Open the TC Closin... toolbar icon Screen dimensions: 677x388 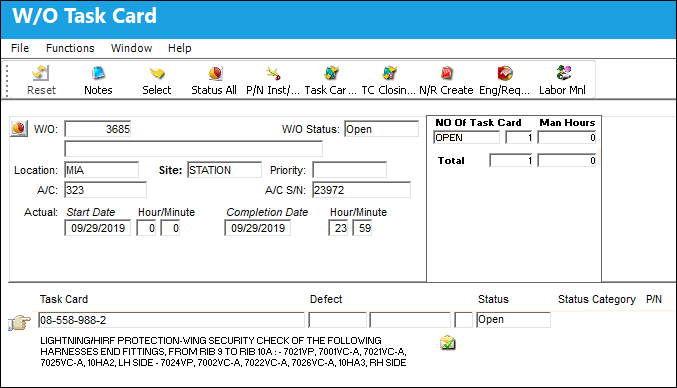389,73
